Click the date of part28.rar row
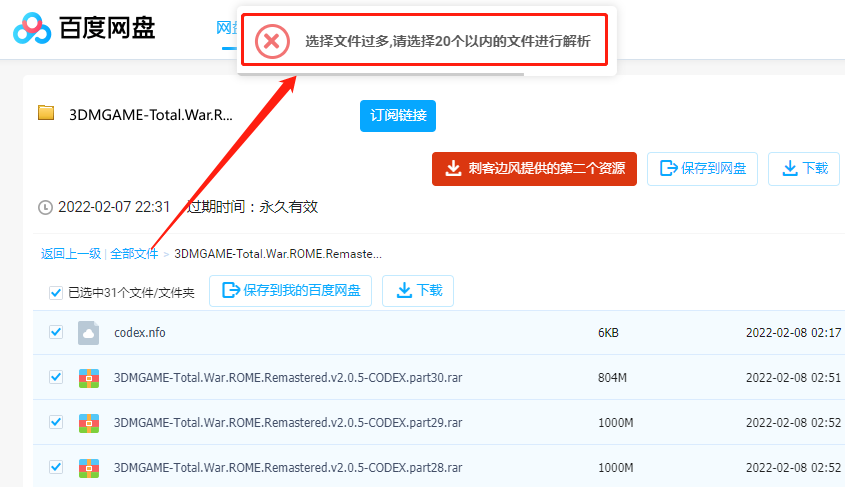This screenshot has height=487, width=845. (x=793, y=468)
